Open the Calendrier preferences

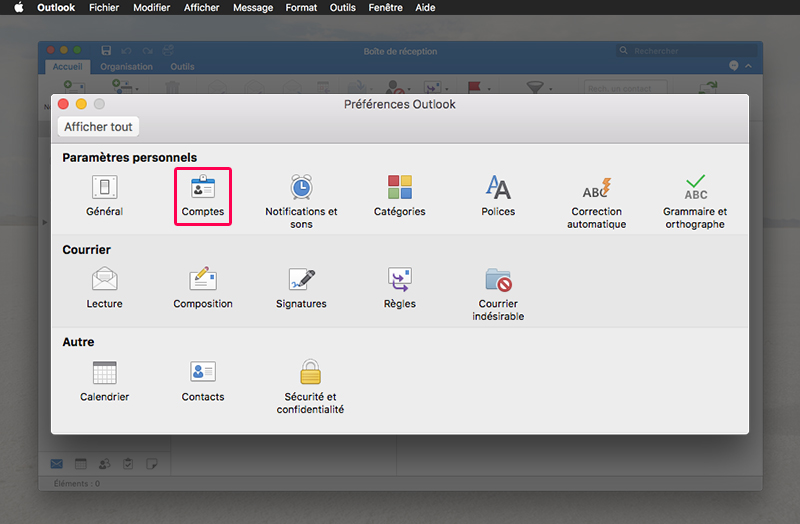[x=105, y=381]
